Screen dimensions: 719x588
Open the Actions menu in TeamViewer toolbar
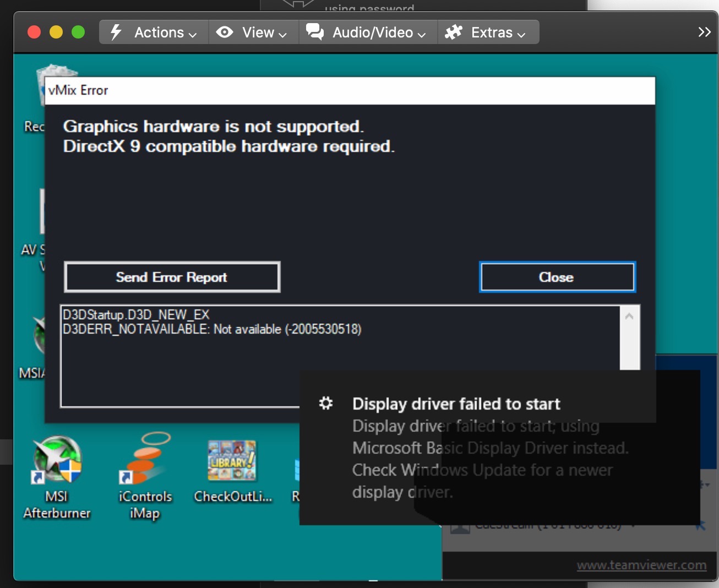click(x=154, y=32)
